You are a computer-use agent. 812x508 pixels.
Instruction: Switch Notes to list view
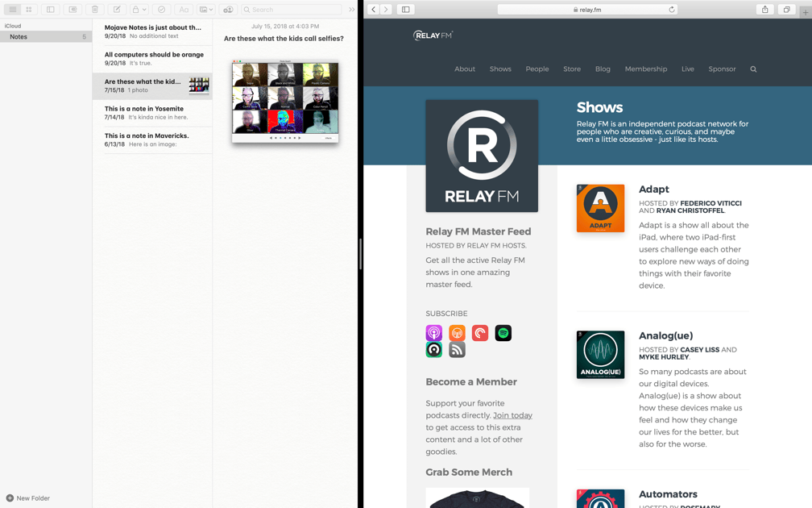click(12, 10)
